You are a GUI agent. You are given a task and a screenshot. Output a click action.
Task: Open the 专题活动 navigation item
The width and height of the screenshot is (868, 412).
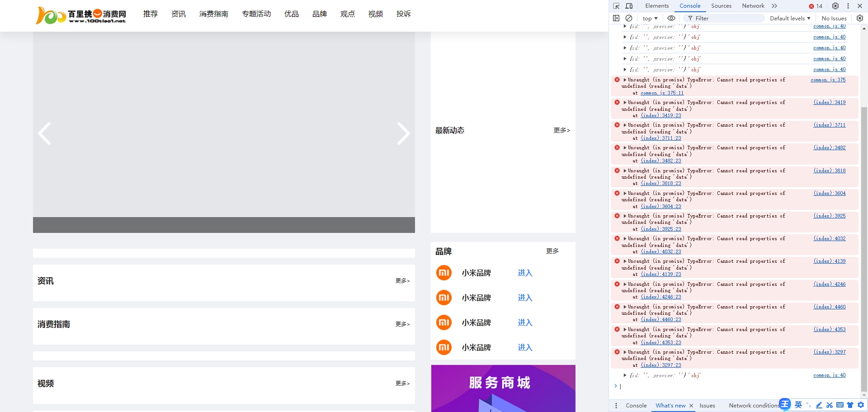click(x=256, y=14)
